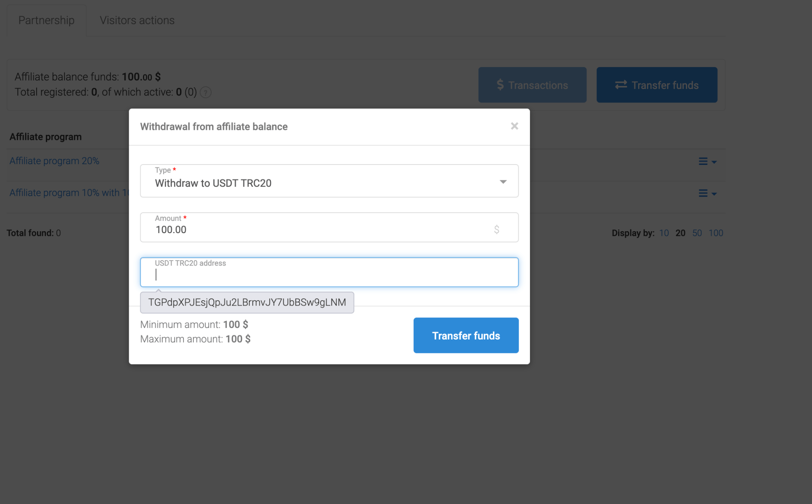Viewport: 812px width, 504px height.
Task: Click the dollar sign icon in Amount field
Action: (x=497, y=229)
